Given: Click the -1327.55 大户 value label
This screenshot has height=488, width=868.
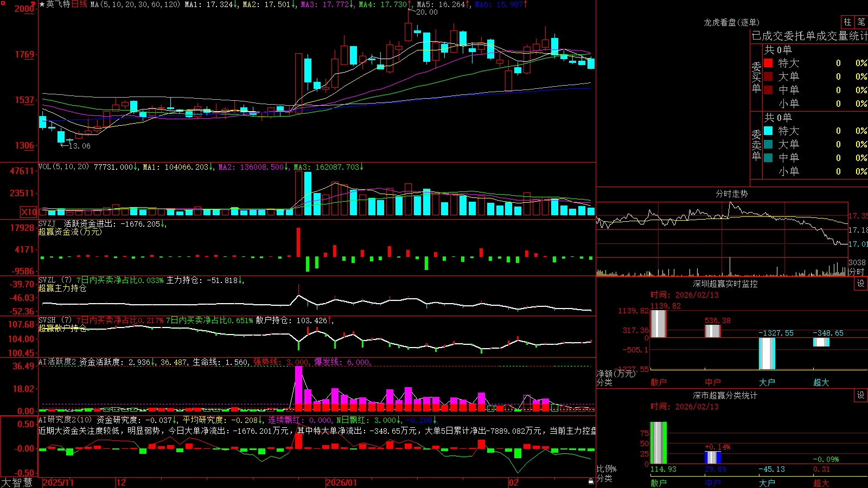Looking at the screenshot, I should pos(776,333).
